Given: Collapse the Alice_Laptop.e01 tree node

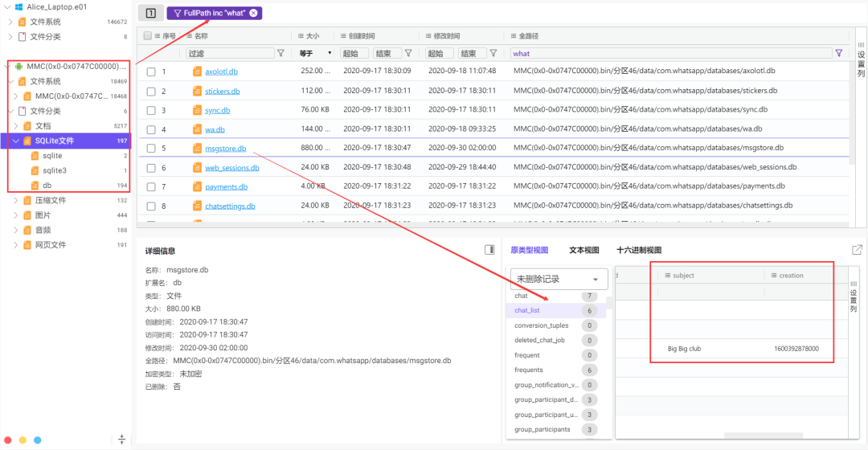Looking at the screenshot, I should coord(7,6).
